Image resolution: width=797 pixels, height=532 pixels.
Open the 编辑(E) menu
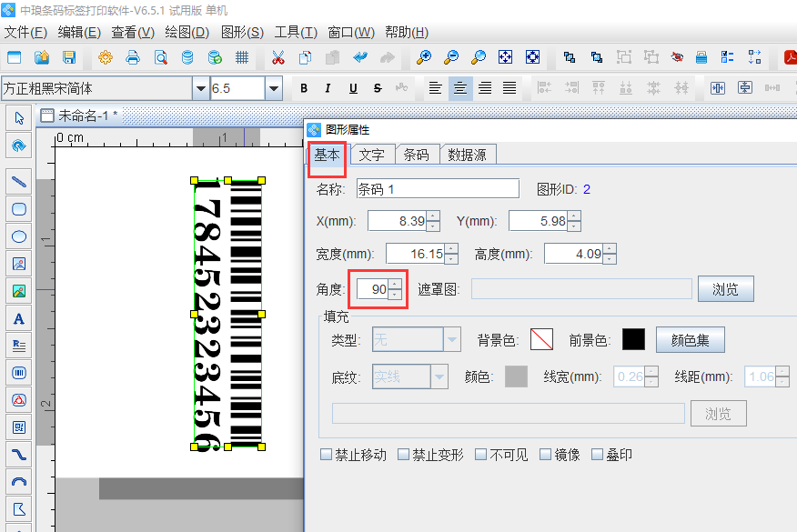coord(79,33)
